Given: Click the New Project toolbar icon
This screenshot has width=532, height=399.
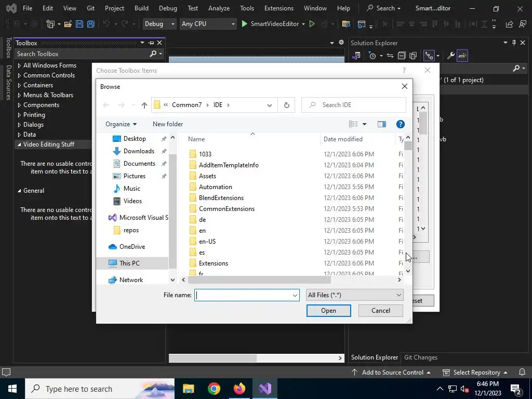Looking at the screenshot, I should 50,24.
